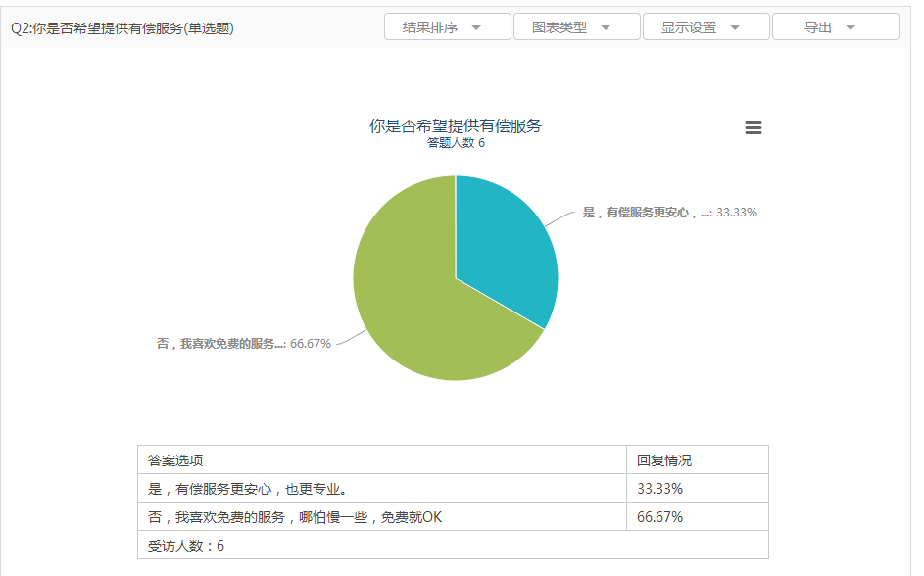Click the 答案选项 table column header
924x576 pixels.
[176, 460]
